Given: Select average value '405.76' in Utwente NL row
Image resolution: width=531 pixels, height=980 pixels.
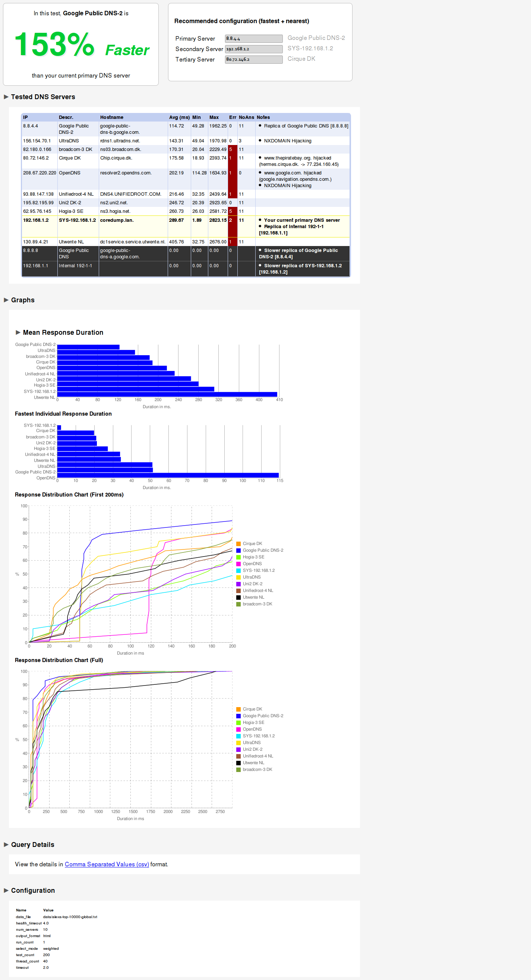Looking at the screenshot, I should coord(177,242).
